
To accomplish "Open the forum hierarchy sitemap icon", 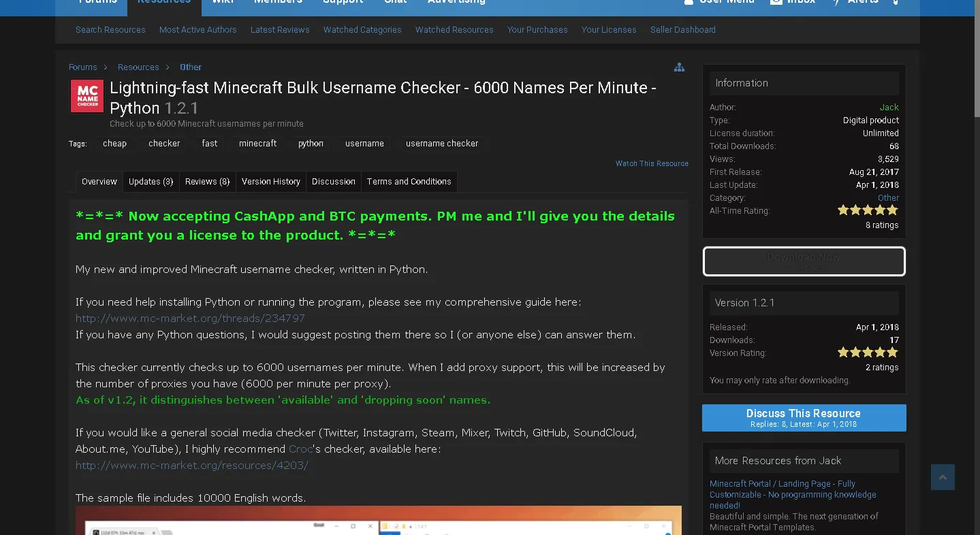I will (x=679, y=67).
